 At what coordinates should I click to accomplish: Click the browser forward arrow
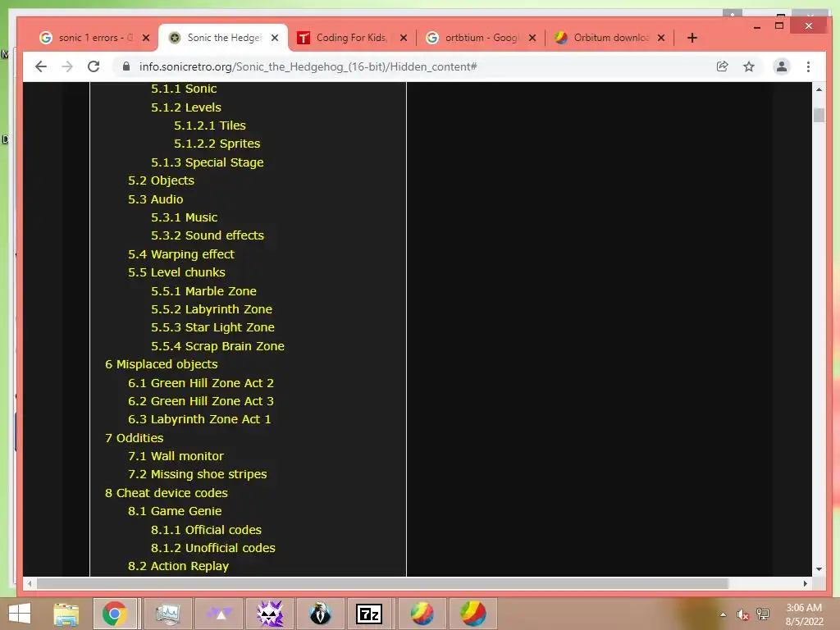click(x=67, y=66)
